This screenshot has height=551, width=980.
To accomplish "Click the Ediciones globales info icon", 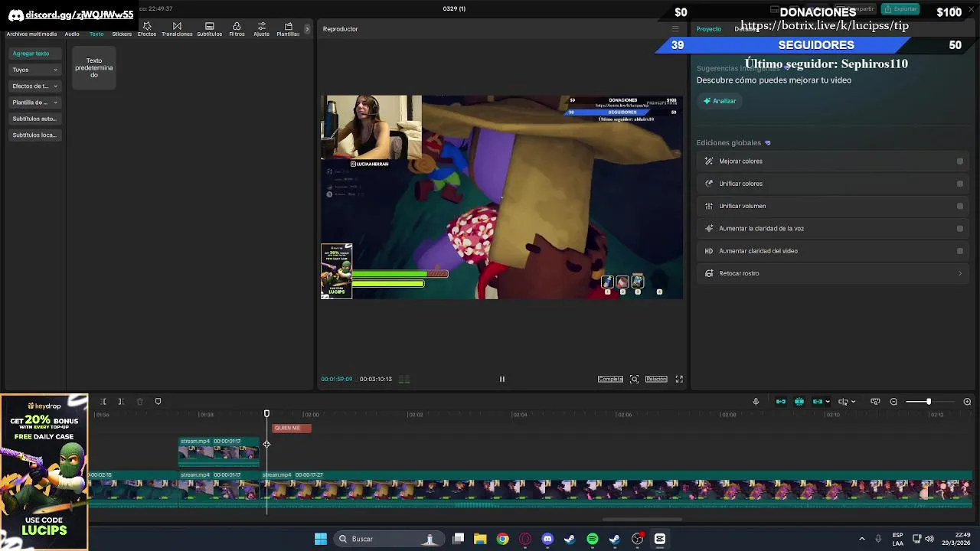I will tap(768, 143).
